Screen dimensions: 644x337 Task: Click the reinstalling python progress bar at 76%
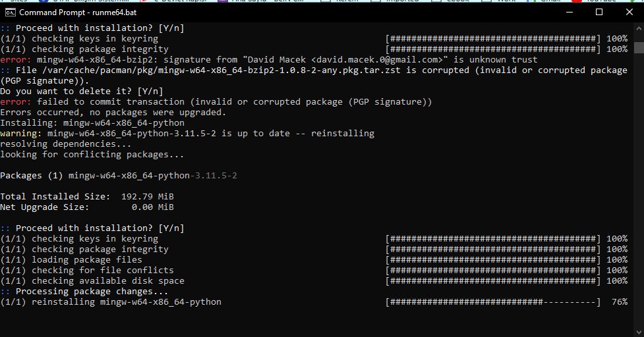(493, 302)
